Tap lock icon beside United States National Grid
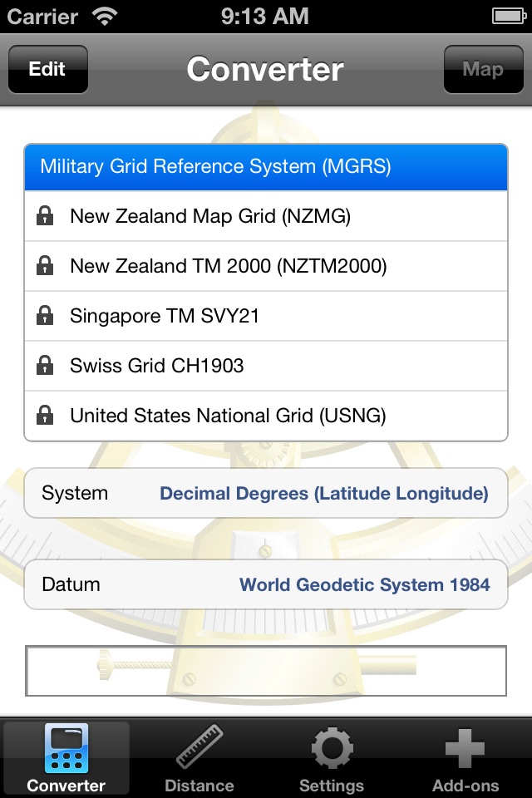The width and height of the screenshot is (532, 798). (45, 416)
